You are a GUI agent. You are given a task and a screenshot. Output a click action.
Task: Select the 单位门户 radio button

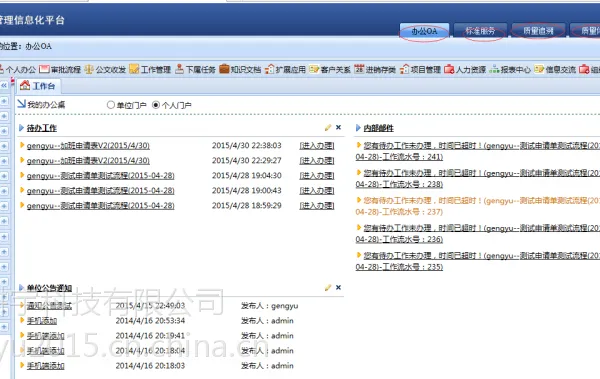pyautogui.click(x=111, y=105)
